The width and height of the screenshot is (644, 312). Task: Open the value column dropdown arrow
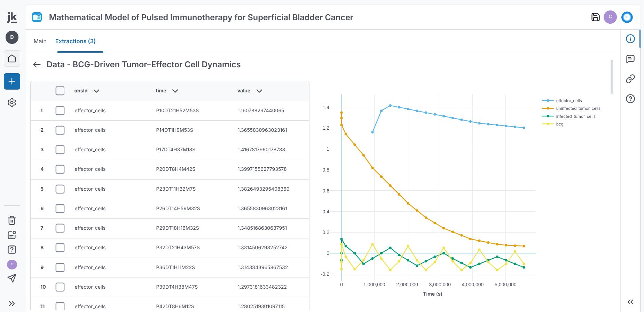click(x=259, y=91)
